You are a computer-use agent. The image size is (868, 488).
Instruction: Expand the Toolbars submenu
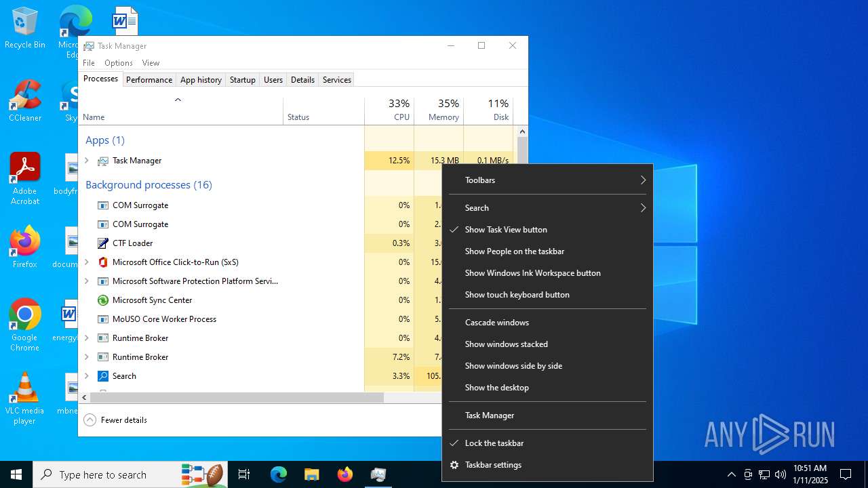(547, 180)
